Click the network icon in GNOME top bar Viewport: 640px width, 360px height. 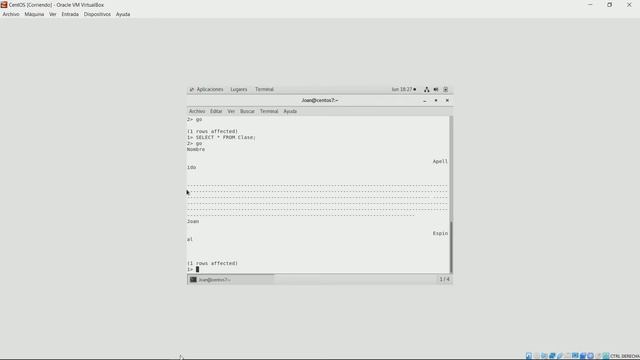click(427, 89)
